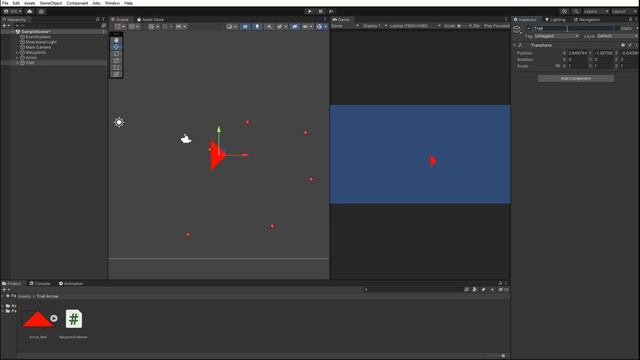Toggle scene lighting bulb icon
Screen dimensions: 640x360
[257, 27]
